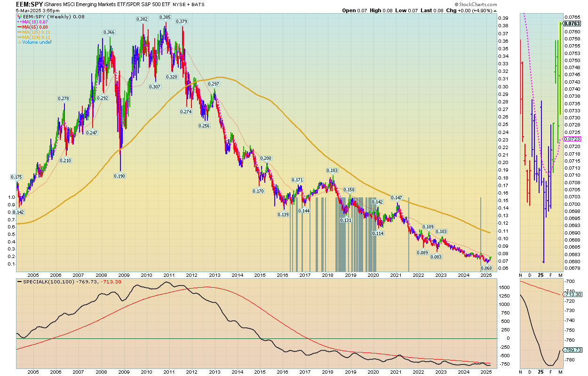Viewport: 588px width, 376px height.
Task: Click the -713.30 signal line value tag
Action: click(x=572, y=294)
